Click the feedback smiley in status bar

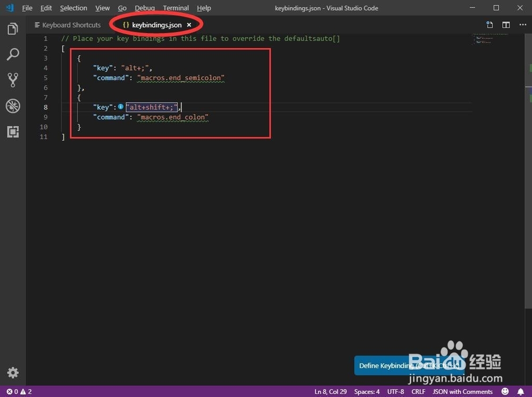click(x=505, y=392)
